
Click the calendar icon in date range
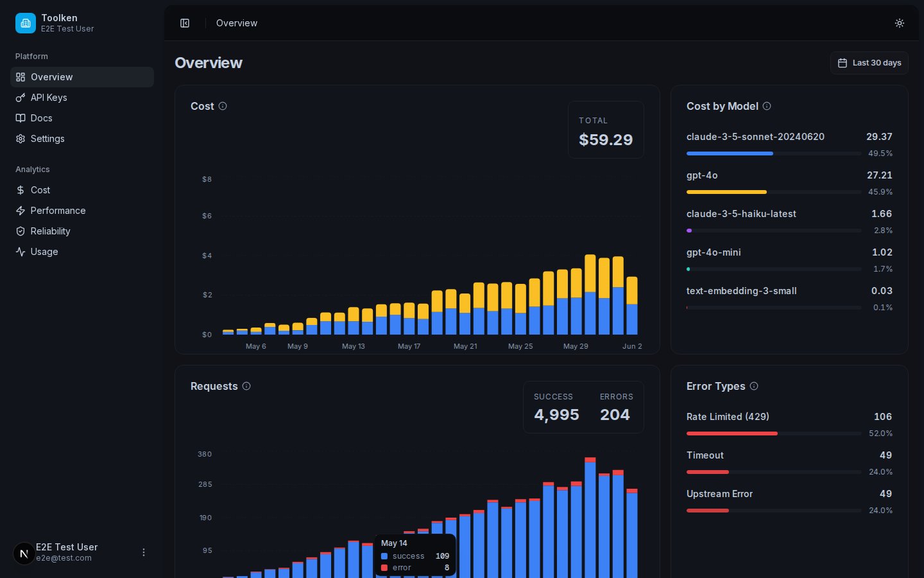[843, 63]
